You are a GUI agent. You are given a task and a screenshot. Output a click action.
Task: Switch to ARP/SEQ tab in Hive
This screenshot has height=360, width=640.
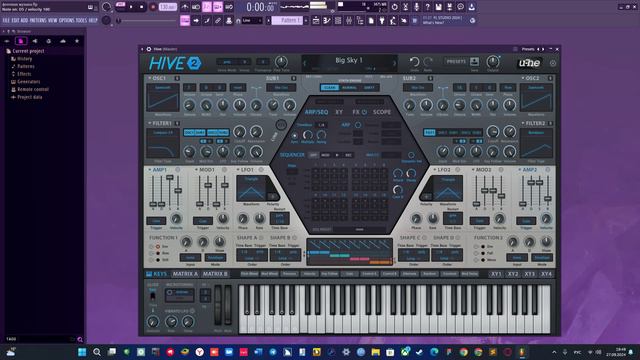(x=316, y=112)
